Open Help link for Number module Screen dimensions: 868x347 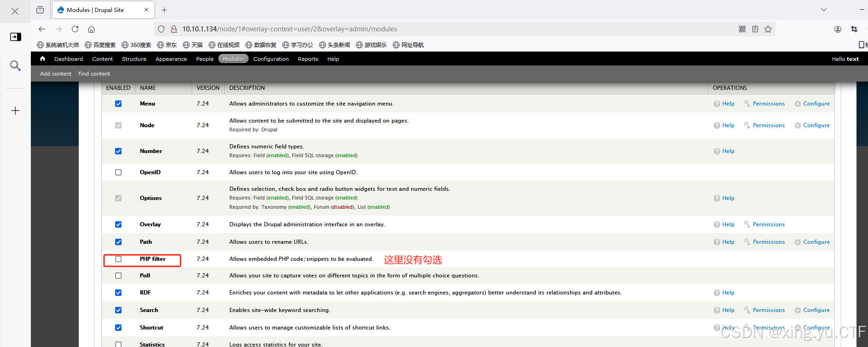point(728,151)
